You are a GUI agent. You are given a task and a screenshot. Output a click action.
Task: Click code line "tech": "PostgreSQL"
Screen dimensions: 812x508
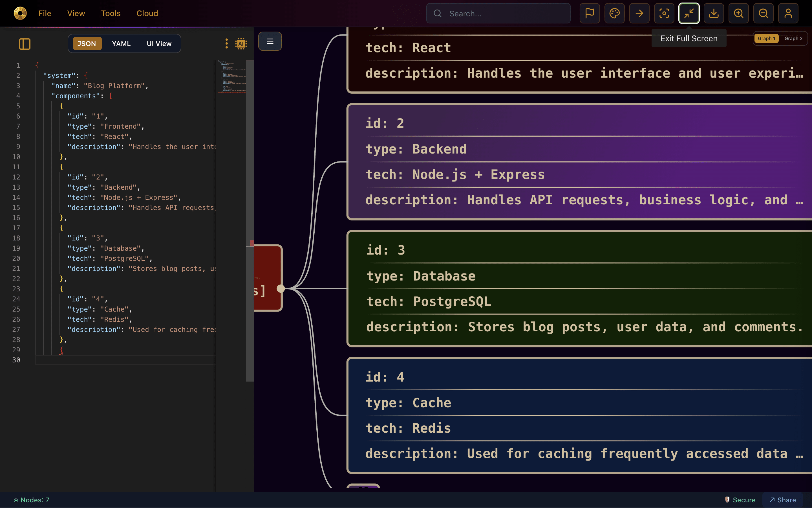click(x=110, y=258)
